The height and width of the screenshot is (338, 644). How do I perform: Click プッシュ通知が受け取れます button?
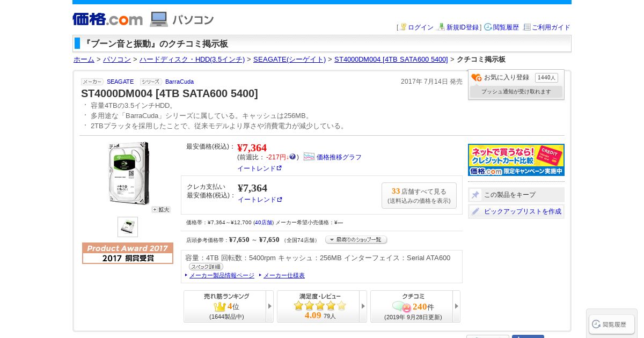pos(516,92)
